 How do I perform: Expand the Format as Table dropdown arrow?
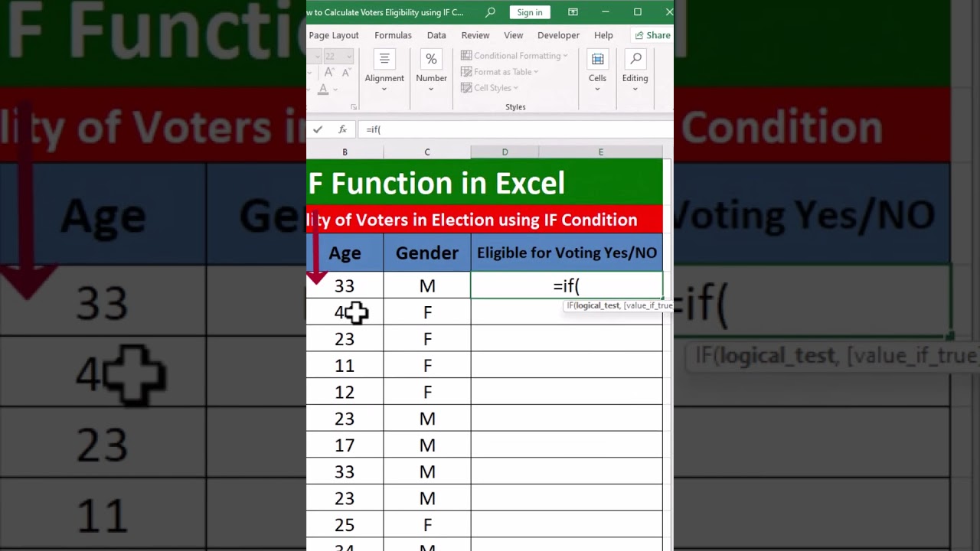(x=536, y=72)
